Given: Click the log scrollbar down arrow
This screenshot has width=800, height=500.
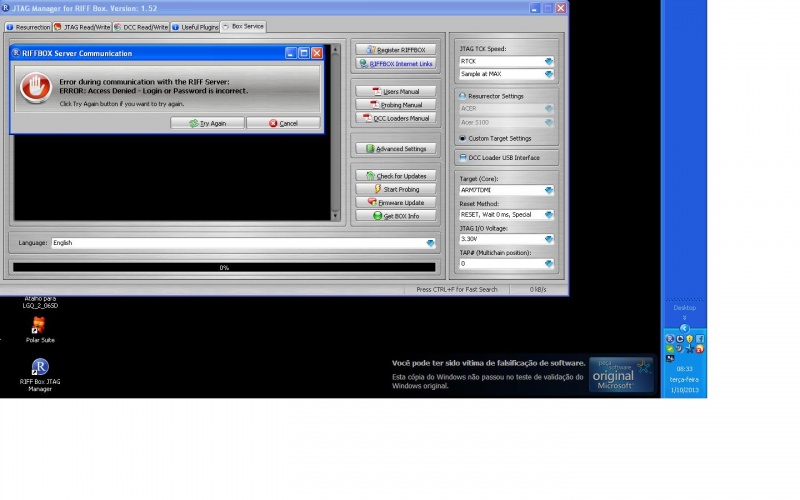Looking at the screenshot, I should 335,216.
